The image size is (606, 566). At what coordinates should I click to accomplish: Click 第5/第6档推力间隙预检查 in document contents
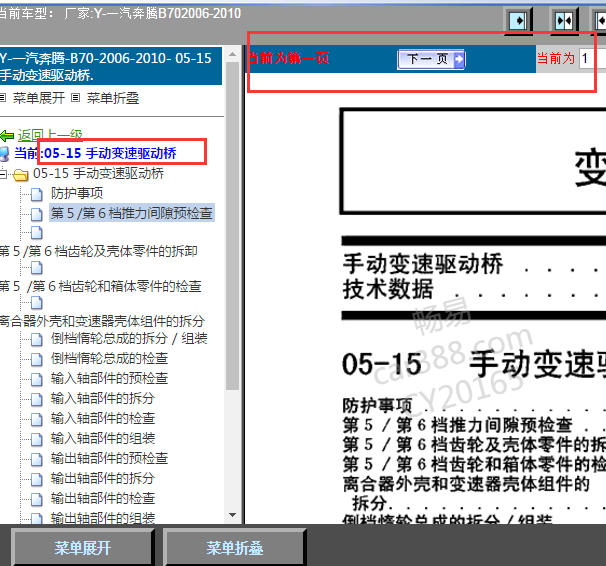[457, 425]
